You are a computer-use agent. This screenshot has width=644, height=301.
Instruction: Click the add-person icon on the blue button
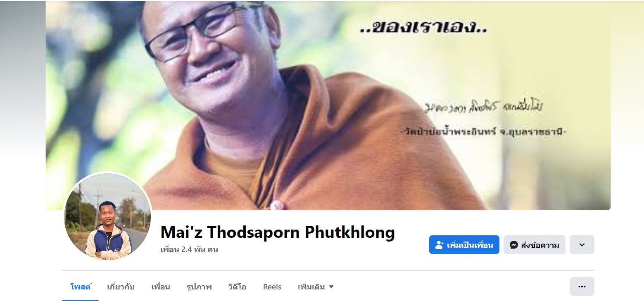pyautogui.click(x=440, y=245)
